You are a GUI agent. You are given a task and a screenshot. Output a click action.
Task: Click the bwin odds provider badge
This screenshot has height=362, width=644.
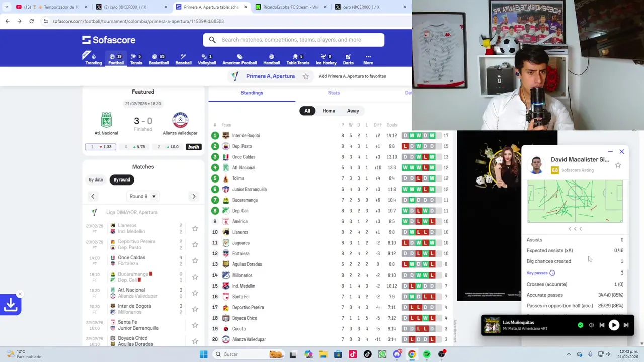pos(193,147)
